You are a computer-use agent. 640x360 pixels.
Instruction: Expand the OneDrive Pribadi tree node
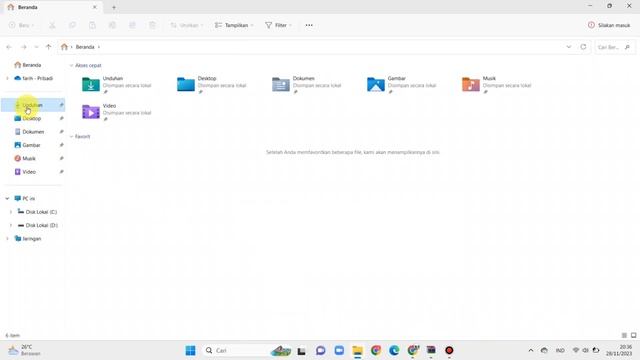7,78
